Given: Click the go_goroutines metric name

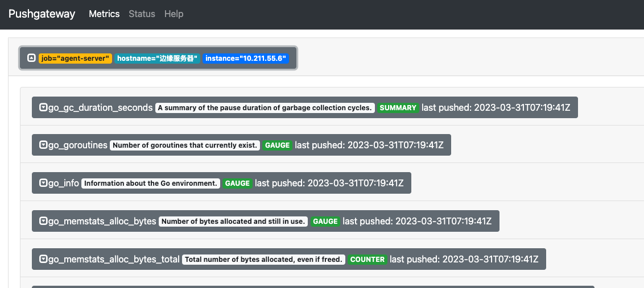Looking at the screenshot, I should 78,145.
